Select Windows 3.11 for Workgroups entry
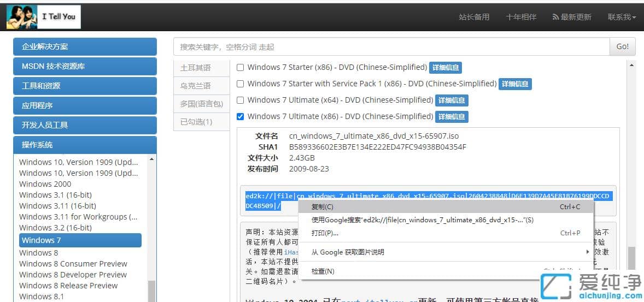The width and height of the screenshot is (644, 302). coord(78,217)
